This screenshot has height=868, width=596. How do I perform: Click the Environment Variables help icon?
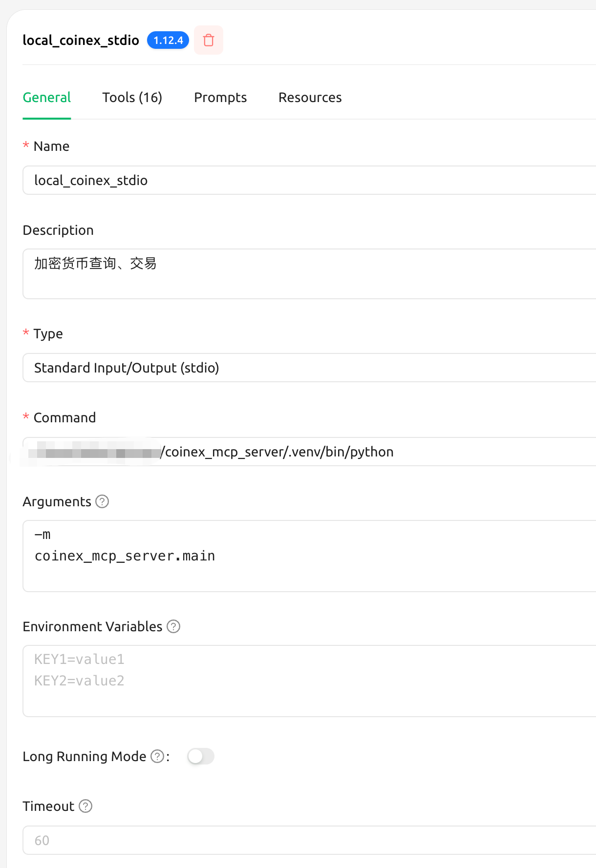click(173, 626)
